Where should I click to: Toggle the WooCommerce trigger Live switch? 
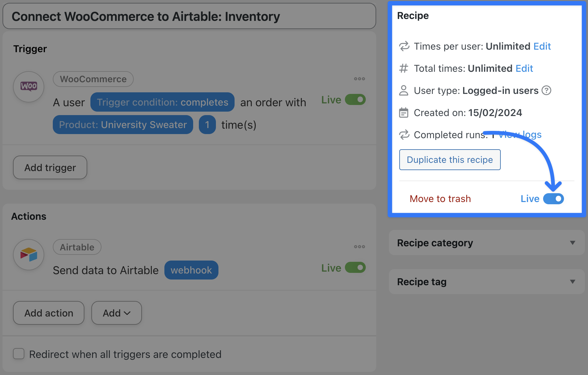[355, 100]
